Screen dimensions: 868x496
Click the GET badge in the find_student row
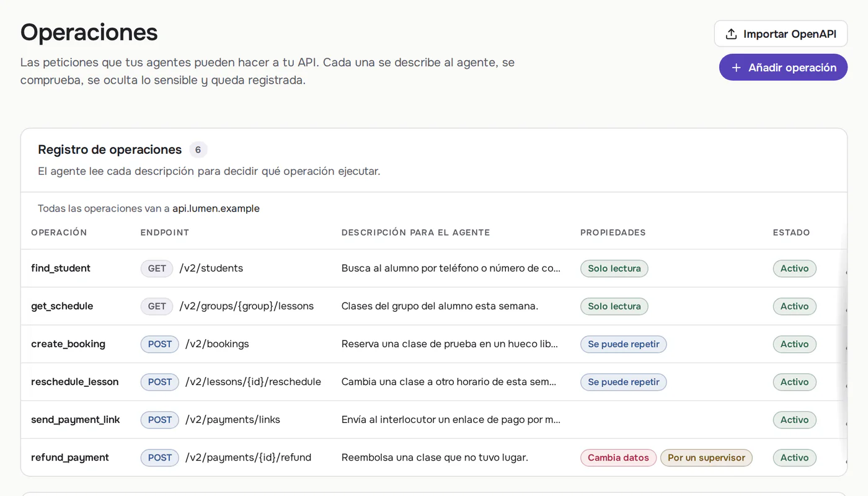click(x=157, y=268)
